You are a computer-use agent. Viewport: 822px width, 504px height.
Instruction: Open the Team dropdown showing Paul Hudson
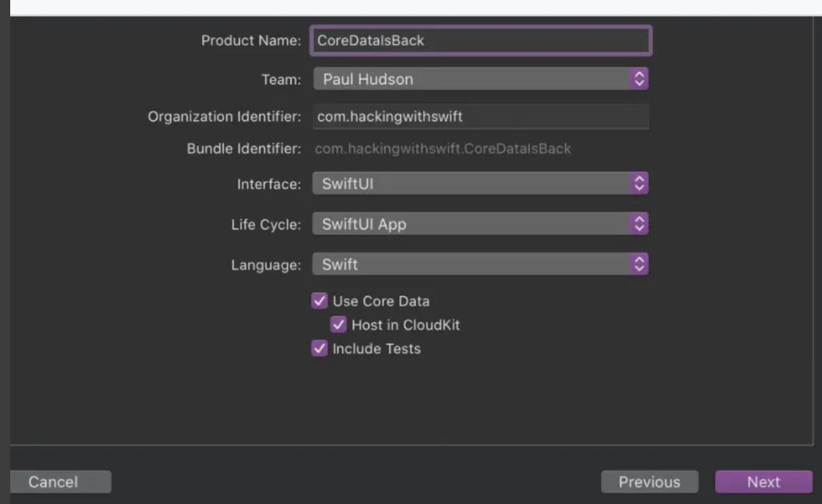pyautogui.click(x=472, y=79)
